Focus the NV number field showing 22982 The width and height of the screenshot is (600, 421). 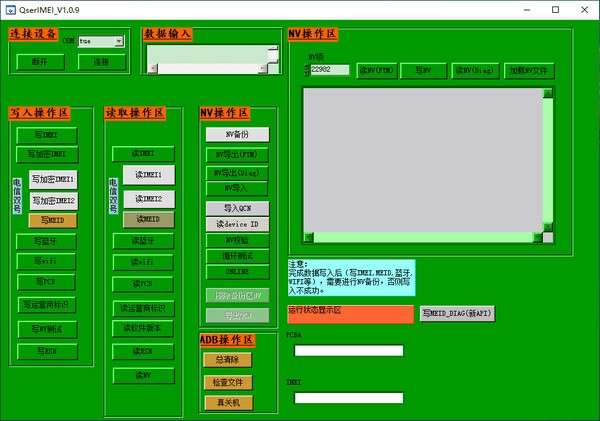[x=330, y=70]
